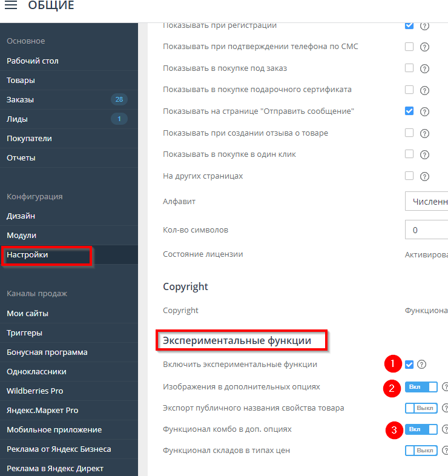Check "На других страницах" checkbox
448x476 pixels.
tap(409, 176)
